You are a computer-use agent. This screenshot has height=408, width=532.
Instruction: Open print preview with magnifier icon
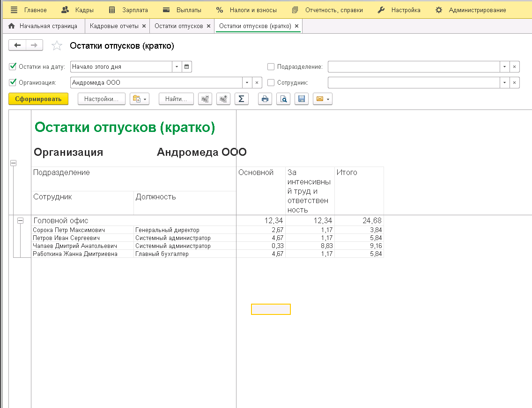pyautogui.click(x=283, y=99)
